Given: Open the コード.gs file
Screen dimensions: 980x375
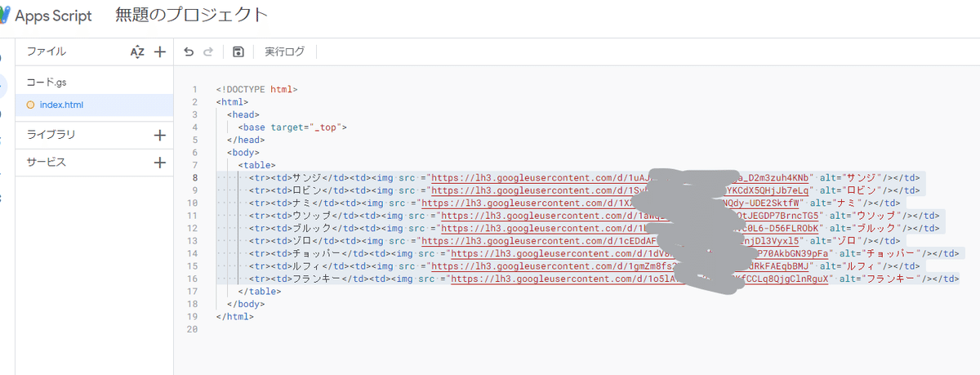Looking at the screenshot, I should click(x=46, y=83).
